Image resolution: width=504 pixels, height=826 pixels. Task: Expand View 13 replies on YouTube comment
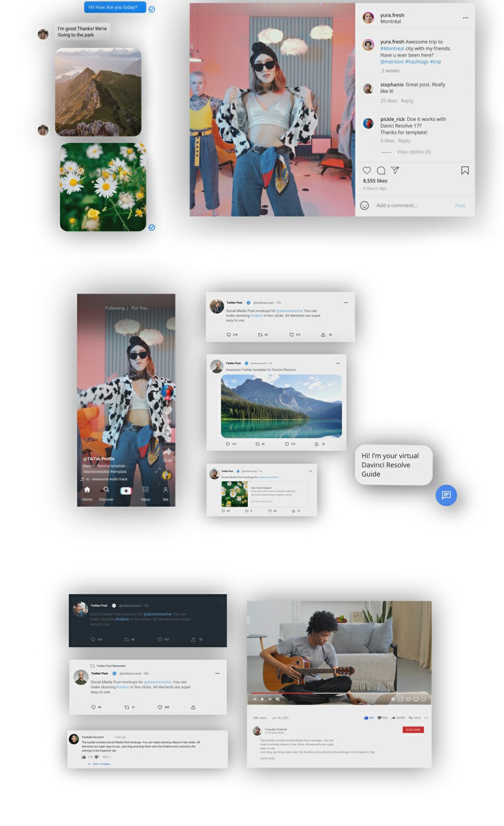(101, 764)
